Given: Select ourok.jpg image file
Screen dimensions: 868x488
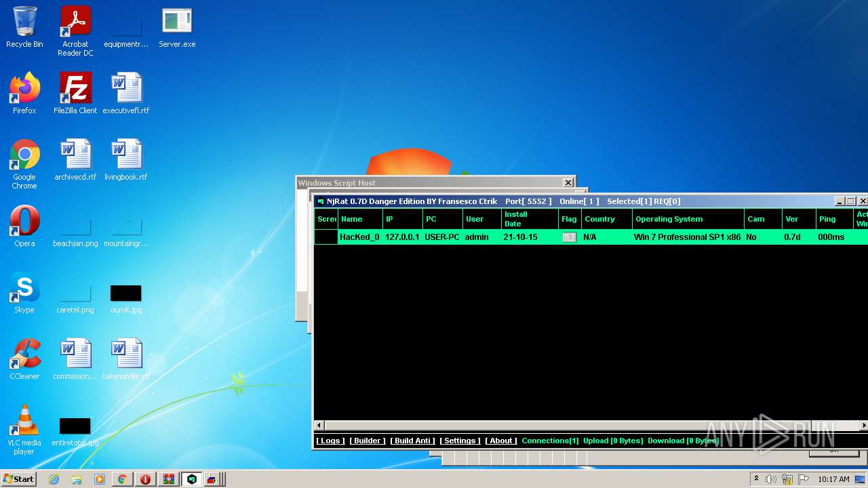Looking at the screenshot, I should pyautogui.click(x=126, y=298).
